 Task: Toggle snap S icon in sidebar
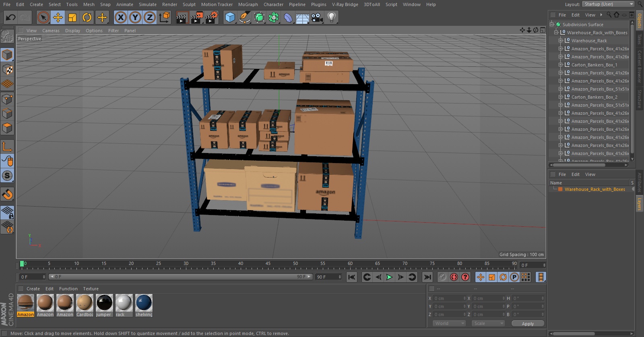tap(8, 176)
